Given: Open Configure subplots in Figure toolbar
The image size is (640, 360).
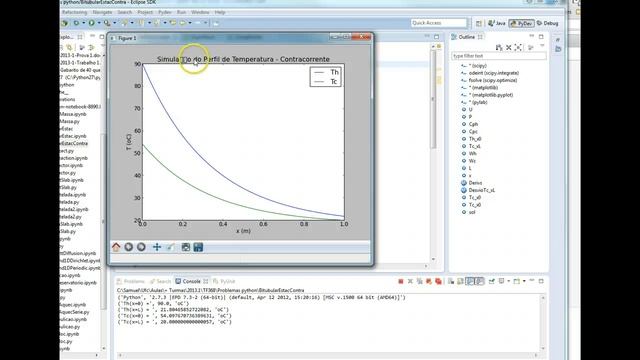Looking at the screenshot, I should 186,247.
